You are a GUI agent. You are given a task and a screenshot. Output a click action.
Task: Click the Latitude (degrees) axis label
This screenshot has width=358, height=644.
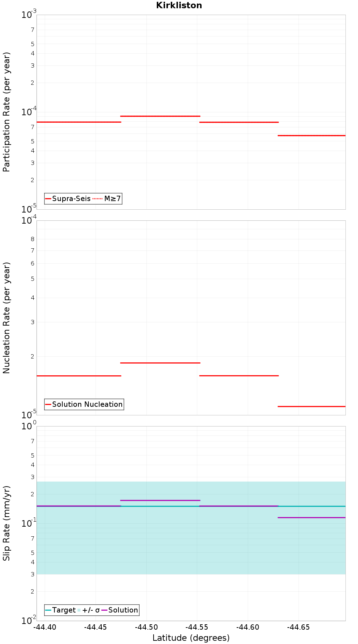point(191,638)
